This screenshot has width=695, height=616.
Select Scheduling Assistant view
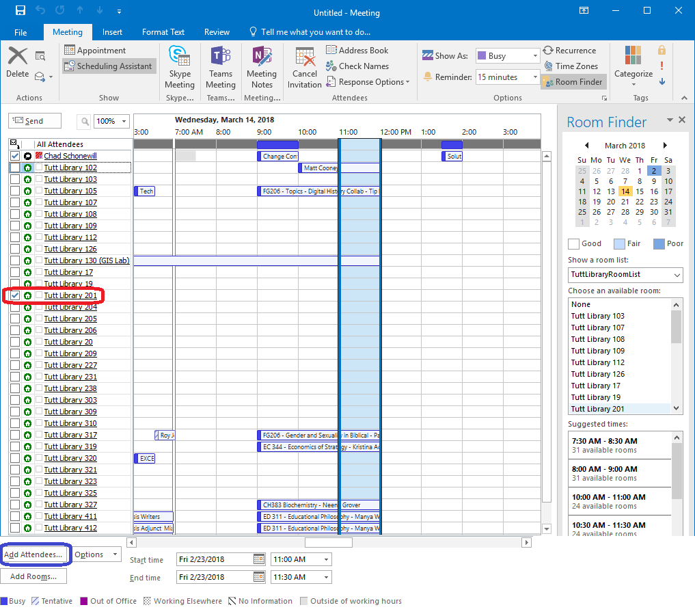click(x=109, y=66)
